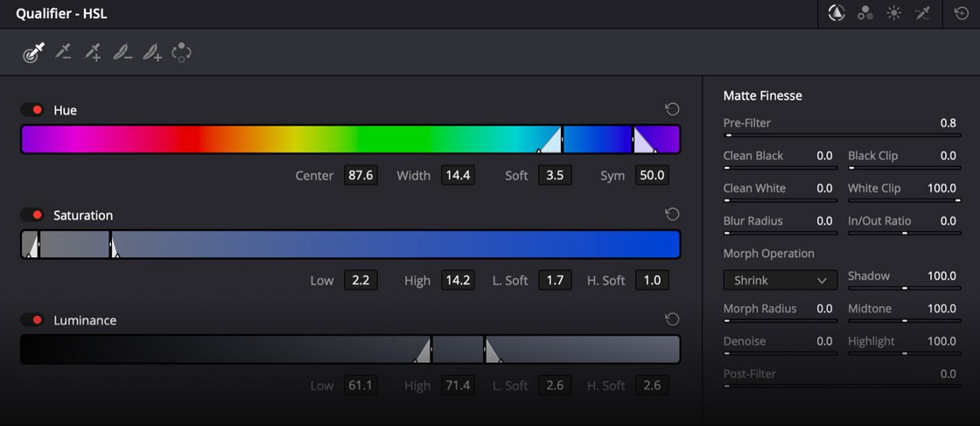Click the Hue Center value field
Image resolution: width=980 pixels, height=426 pixels.
[360, 175]
